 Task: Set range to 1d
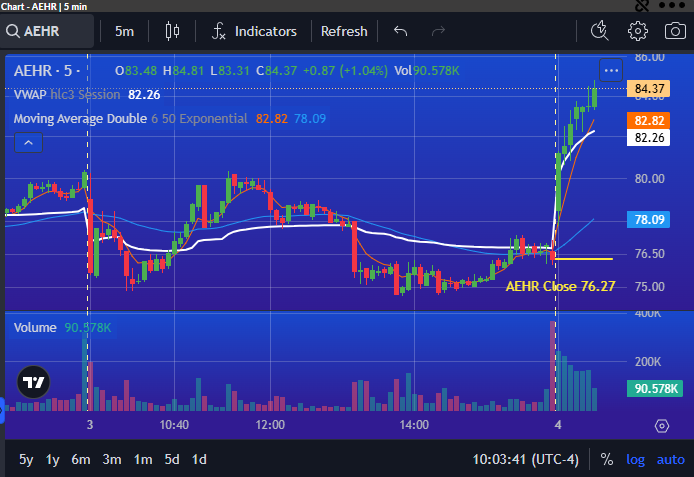click(199, 459)
